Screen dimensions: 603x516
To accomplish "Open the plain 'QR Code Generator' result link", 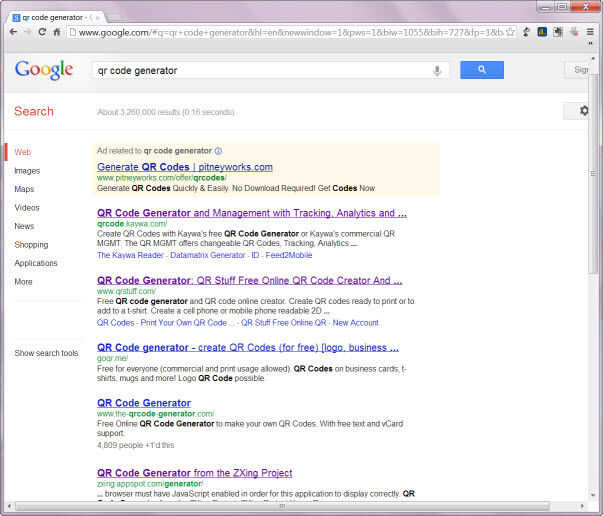I will (x=144, y=403).
